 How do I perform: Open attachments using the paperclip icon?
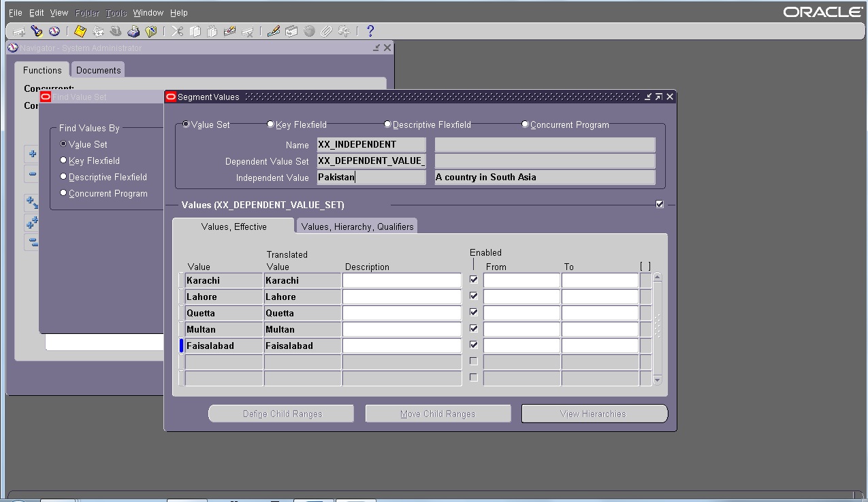[x=325, y=31]
